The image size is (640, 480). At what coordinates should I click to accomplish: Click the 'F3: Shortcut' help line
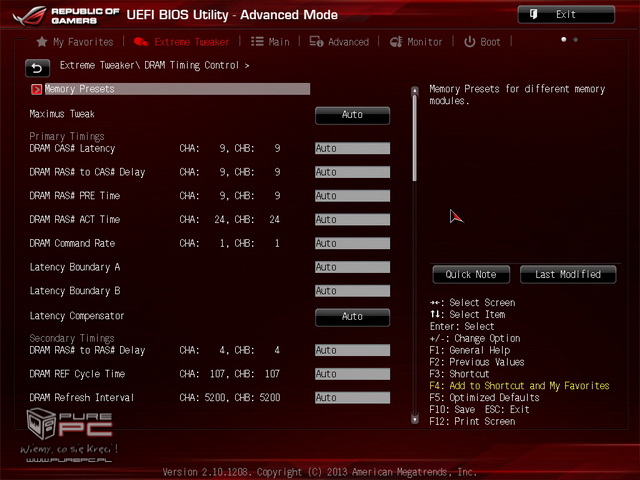tap(459, 374)
